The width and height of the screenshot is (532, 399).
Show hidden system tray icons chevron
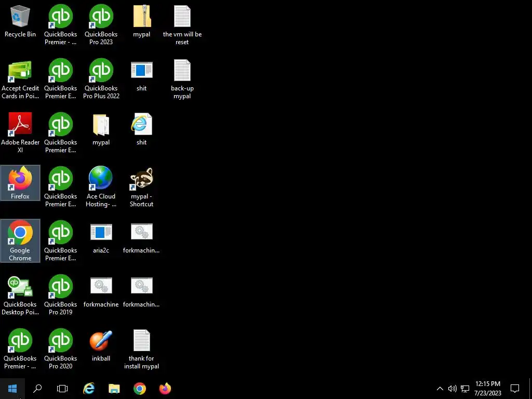point(440,389)
